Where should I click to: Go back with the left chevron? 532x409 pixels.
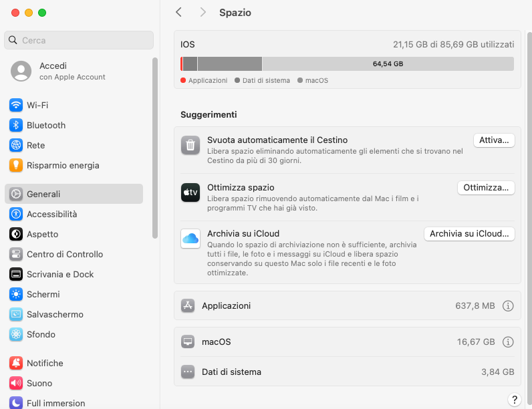[x=179, y=12]
